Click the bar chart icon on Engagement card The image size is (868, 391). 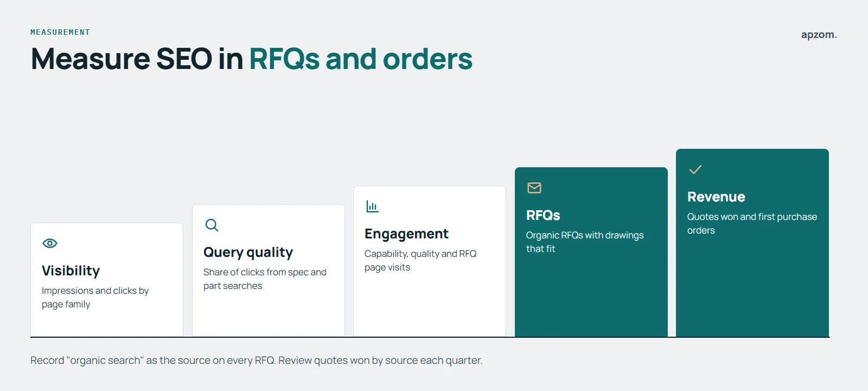click(372, 206)
